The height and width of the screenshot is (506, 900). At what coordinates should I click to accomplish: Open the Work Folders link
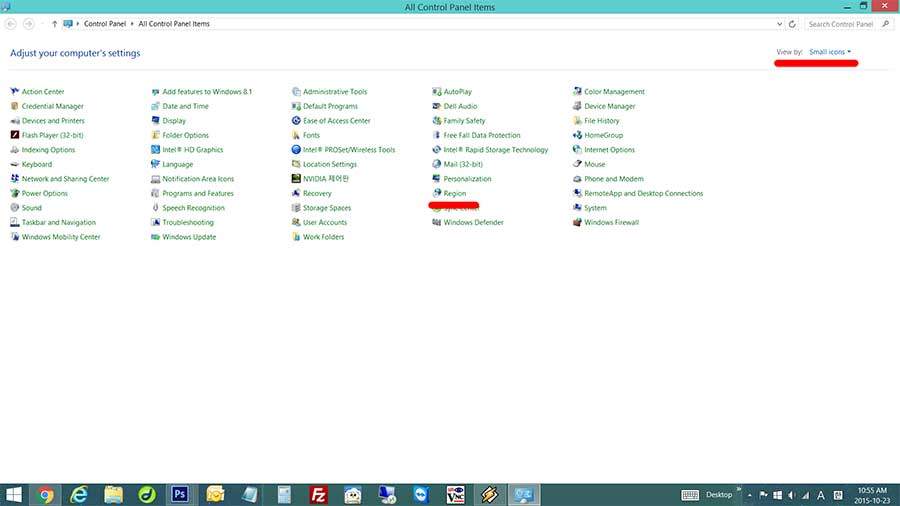(323, 237)
